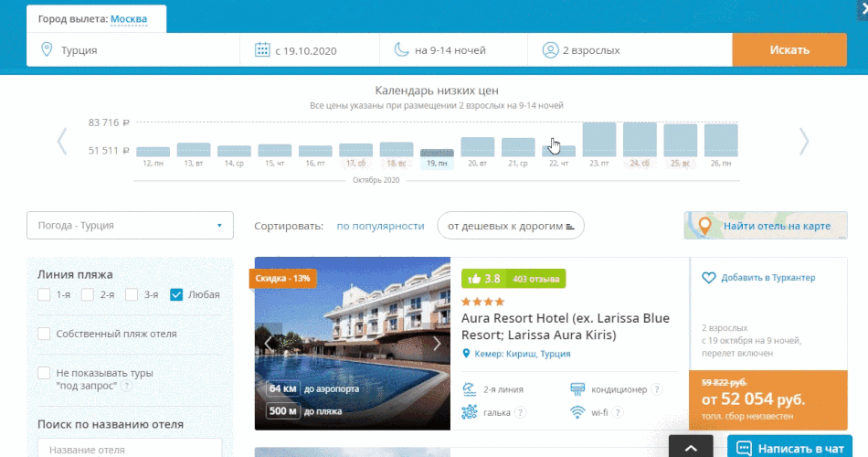Select от дешевых к дорогим sorting
The height and width of the screenshot is (457, 868).
510,226
